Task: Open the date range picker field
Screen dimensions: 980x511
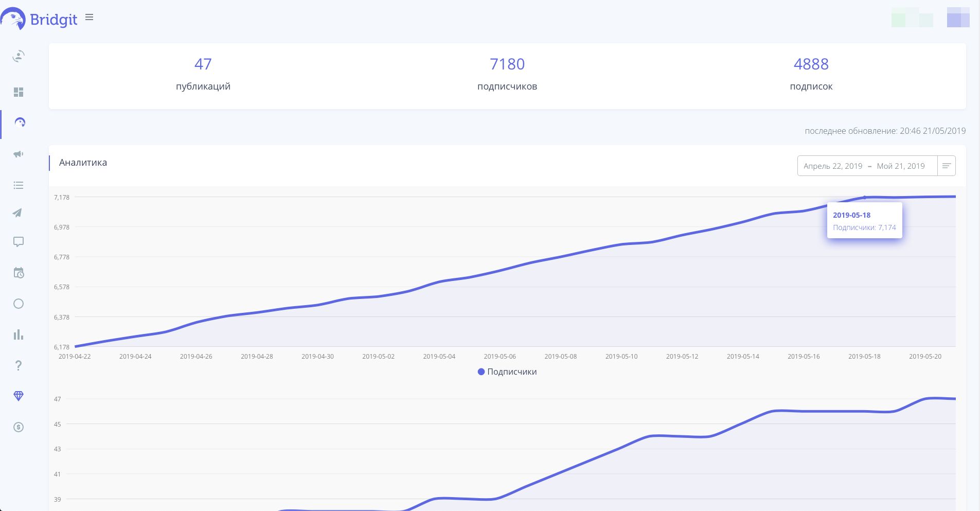Action: 867,166
